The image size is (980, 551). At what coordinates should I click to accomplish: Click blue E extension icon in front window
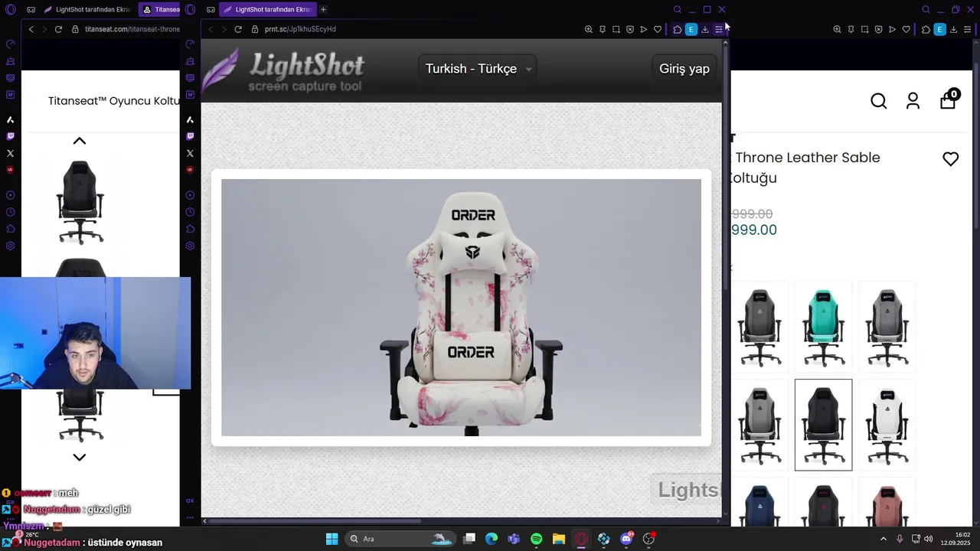click(x=691, y=29)
